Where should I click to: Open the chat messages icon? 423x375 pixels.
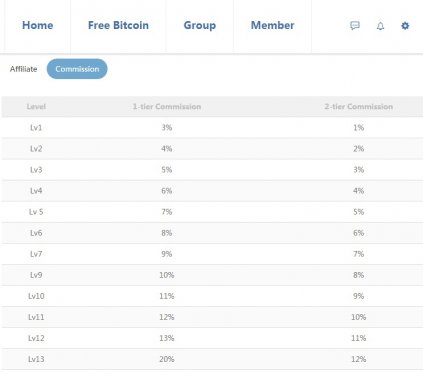[x=355, y=26]
